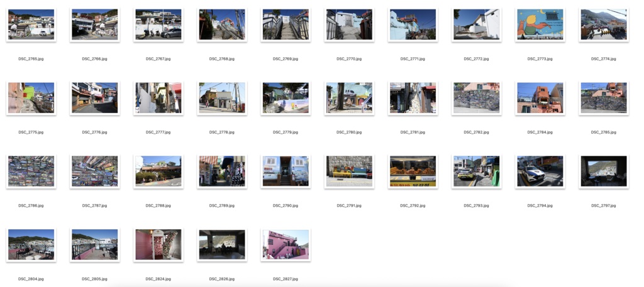Select the DSC_2824.jpg pink room thumbnail
The width and height of the screenshot is (644, 287).
158,245
